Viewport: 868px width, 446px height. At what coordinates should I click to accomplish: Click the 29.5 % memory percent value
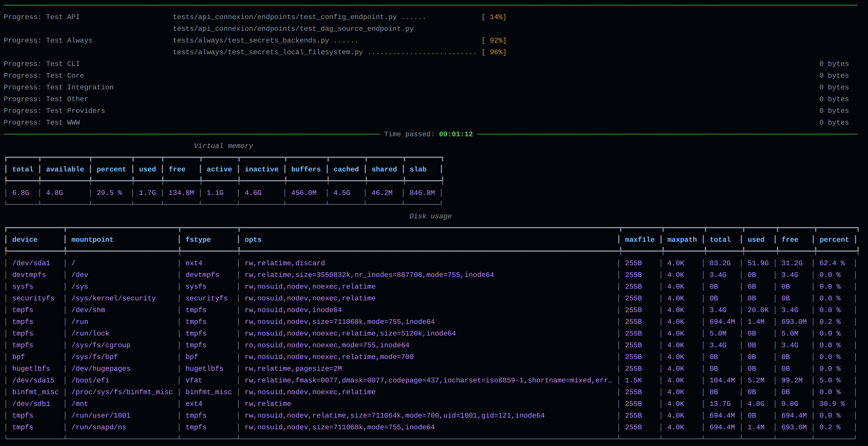pyautogui.click(x=109, y=193)
